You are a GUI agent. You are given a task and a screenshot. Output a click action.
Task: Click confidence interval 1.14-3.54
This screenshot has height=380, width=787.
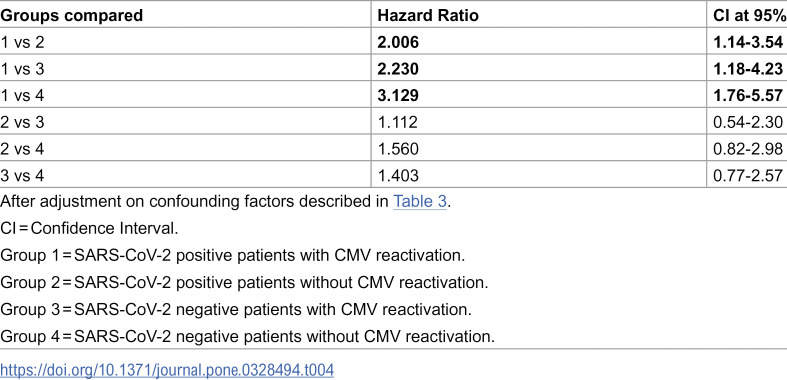tap(748, 42)
